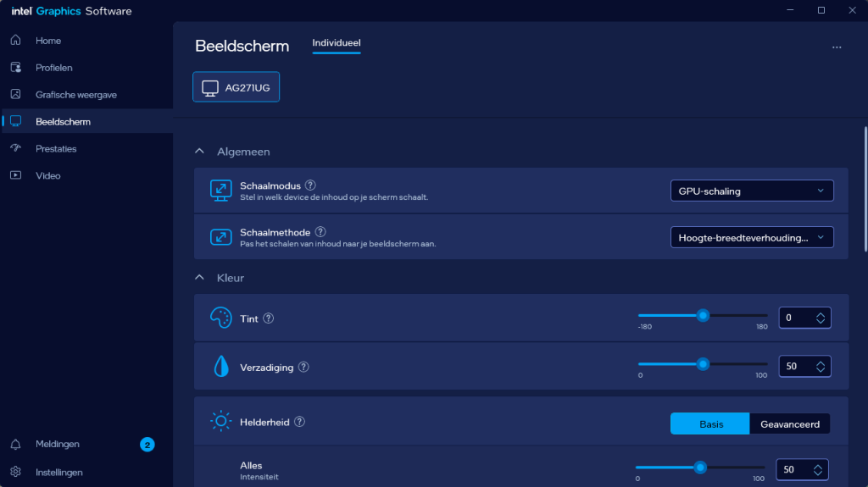The image size is (868, 487).
Task: Collapse the Algemeen section
Action: click(199, 152)
